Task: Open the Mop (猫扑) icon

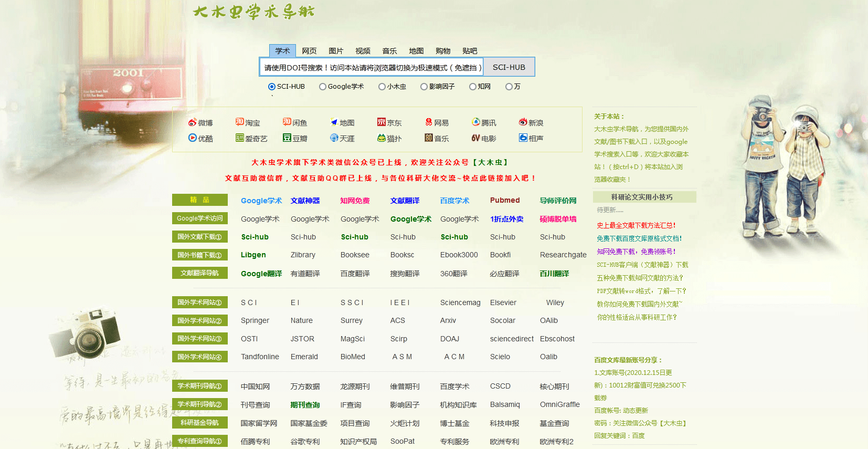Action: point(382,138)
